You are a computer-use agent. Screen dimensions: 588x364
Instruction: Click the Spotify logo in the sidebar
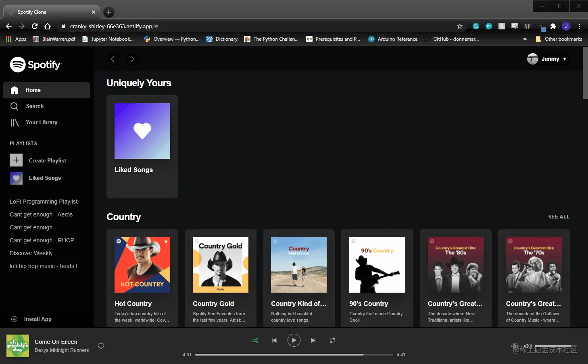36,64
